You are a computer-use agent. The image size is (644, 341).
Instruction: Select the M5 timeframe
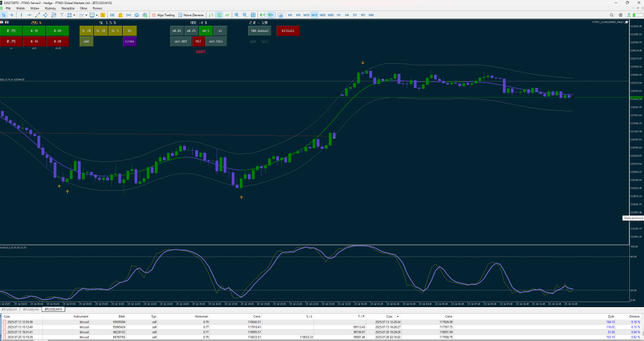coord(298,15)
